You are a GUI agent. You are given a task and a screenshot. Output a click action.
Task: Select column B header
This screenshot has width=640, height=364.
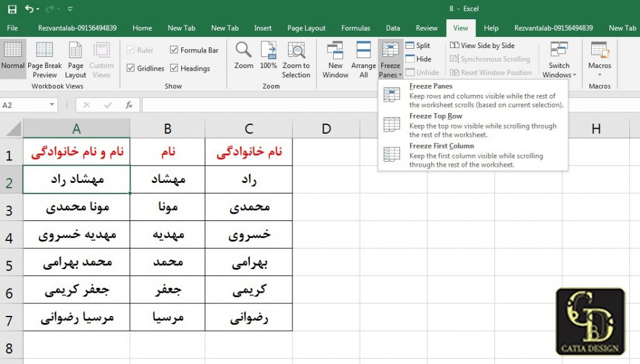coord(167,129)
